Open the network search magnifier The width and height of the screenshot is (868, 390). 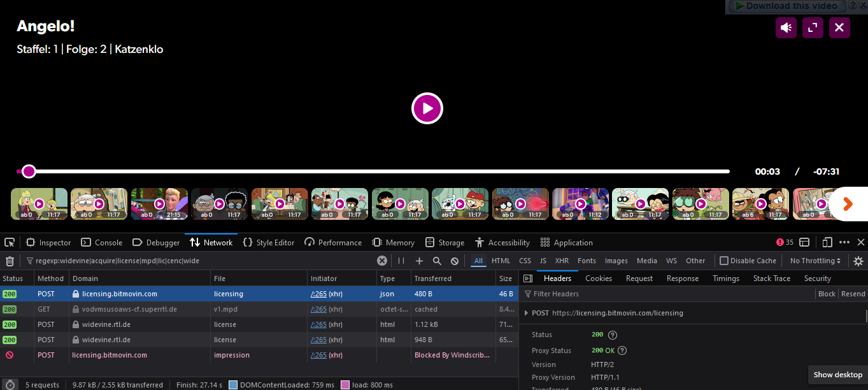(x=437, y=261)
